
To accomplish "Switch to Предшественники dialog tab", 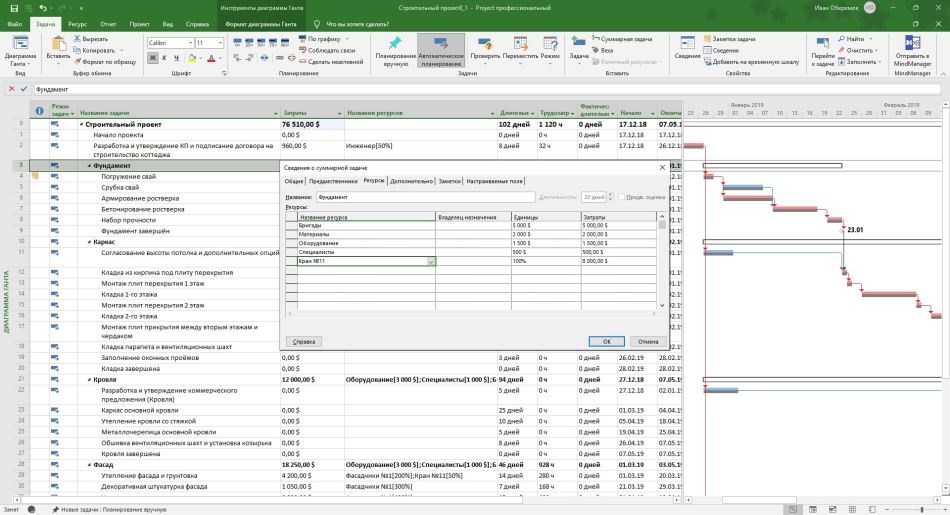I will point(333,181).
